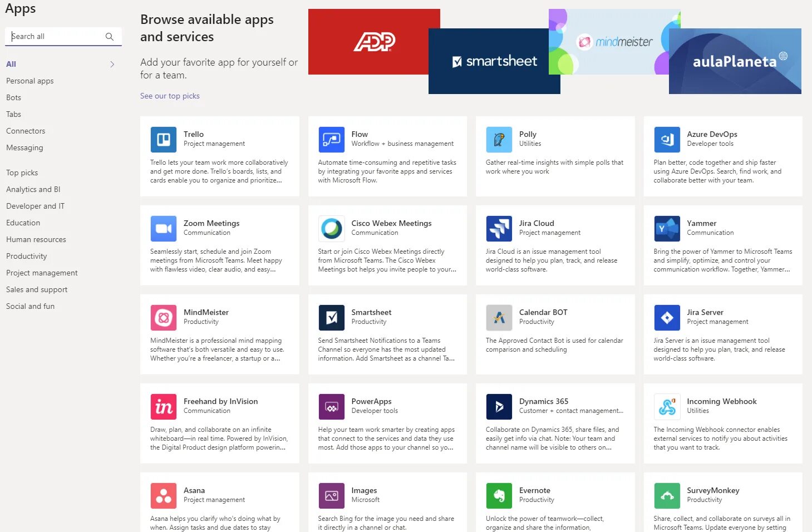
Task: Open Cisco Webex Meetings title
Action: 391,223
